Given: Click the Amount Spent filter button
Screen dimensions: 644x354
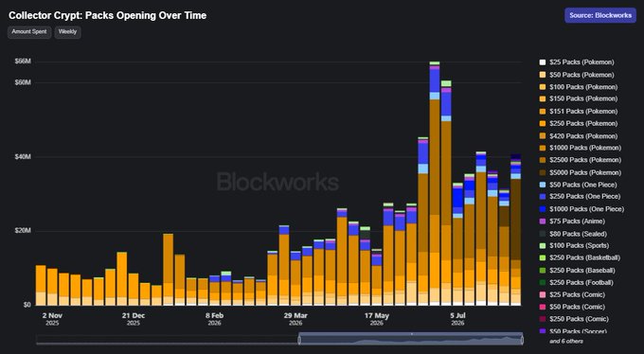Looking at the screenshot, I should [29, 32].
